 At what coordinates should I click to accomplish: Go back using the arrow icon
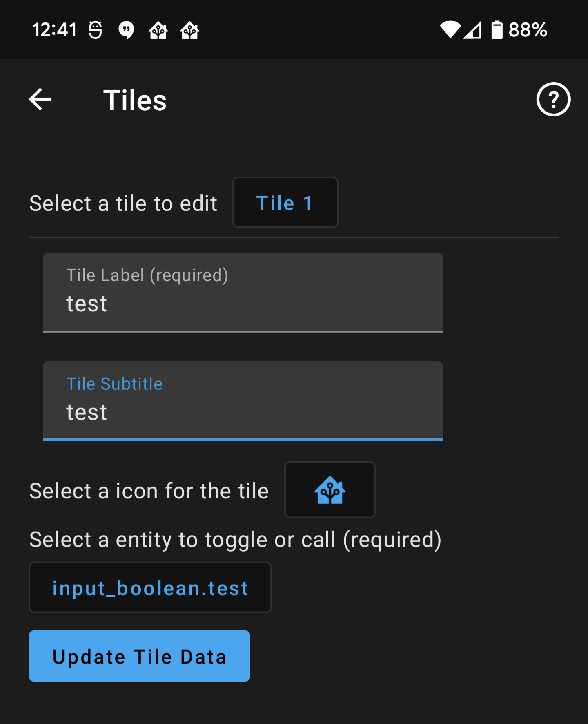(40, 99)
